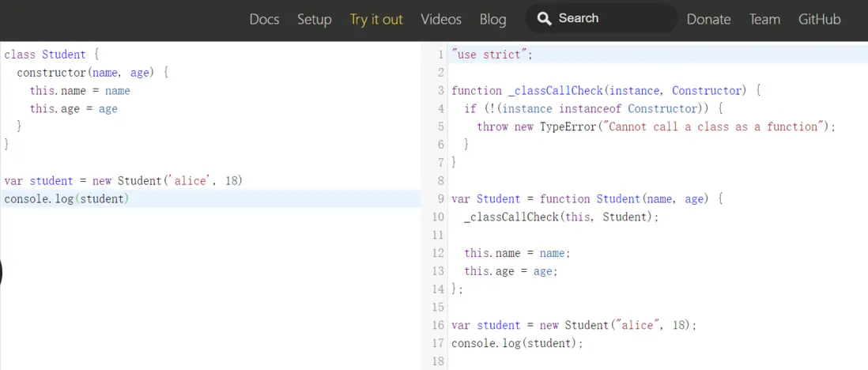Click the magnifying glass search icon
The image size is (868, 370).
544,18
